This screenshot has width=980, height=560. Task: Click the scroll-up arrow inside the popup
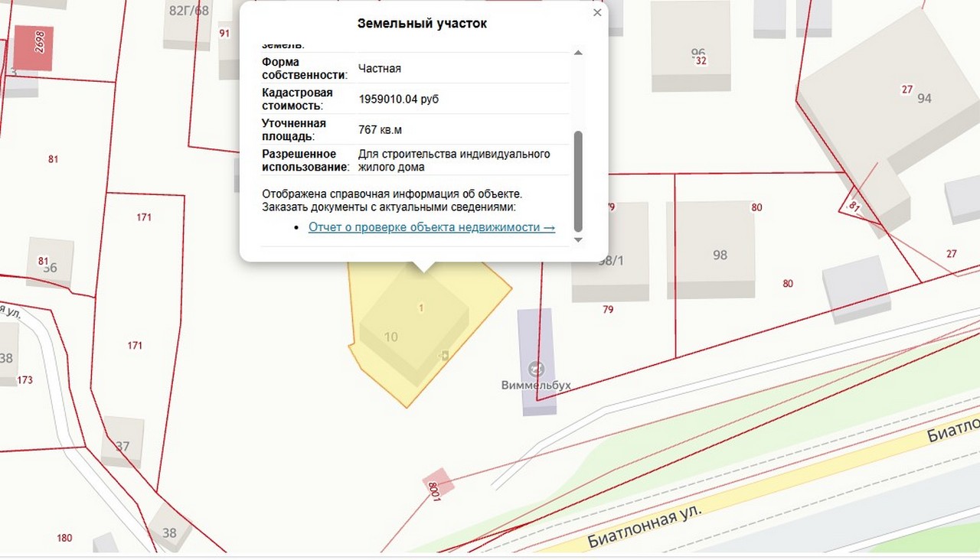578,51
